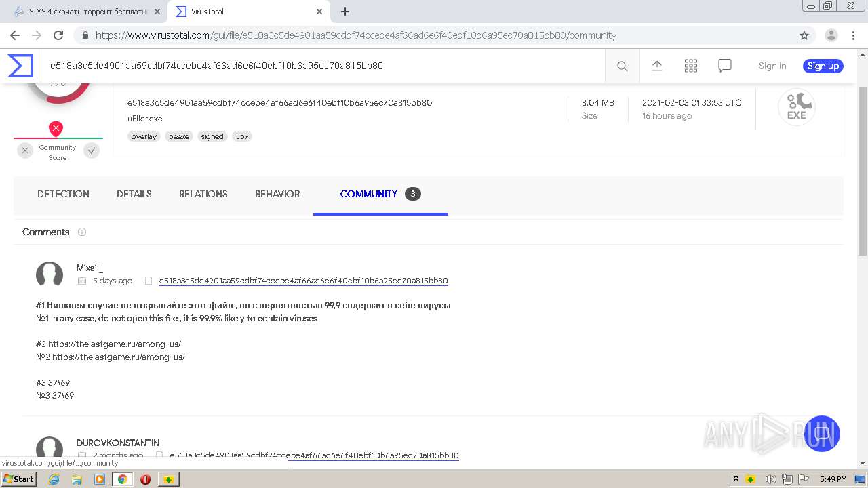Screen dimensions: 868x488
Task: Vote malicious with the X community score button
Action: (x=25, y=151)
